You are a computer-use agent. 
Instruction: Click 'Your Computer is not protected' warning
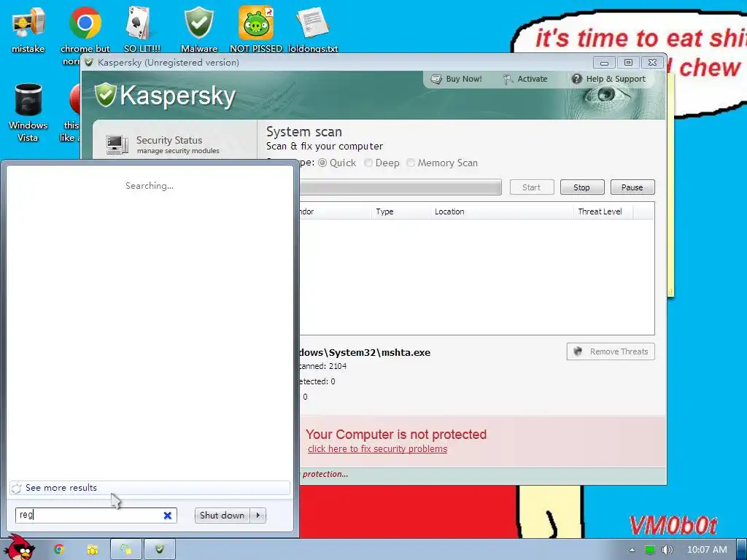click(396, 435)
